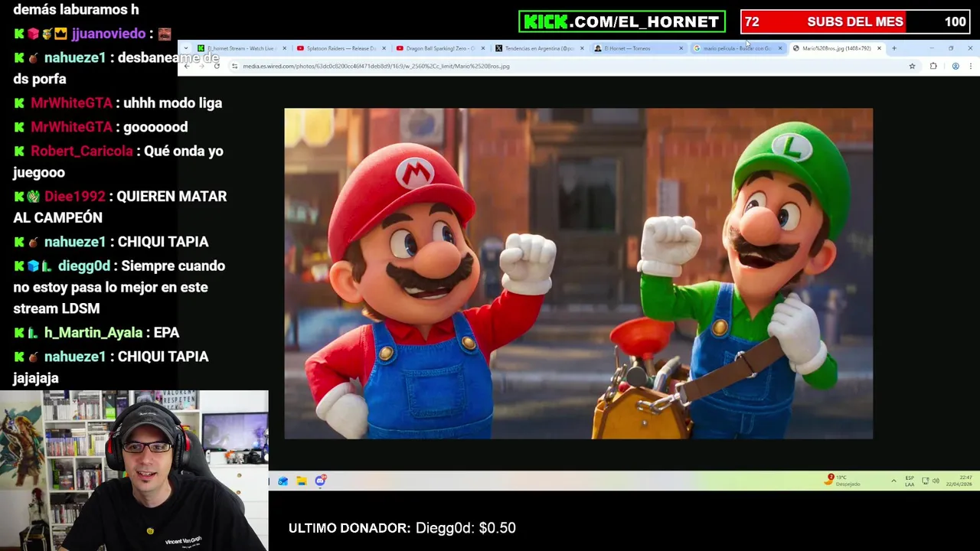Screen dimensions: 980x551
Task: Close the Splatoon Raiders tab
Action: pyautogui.click(x=384, y=48)
